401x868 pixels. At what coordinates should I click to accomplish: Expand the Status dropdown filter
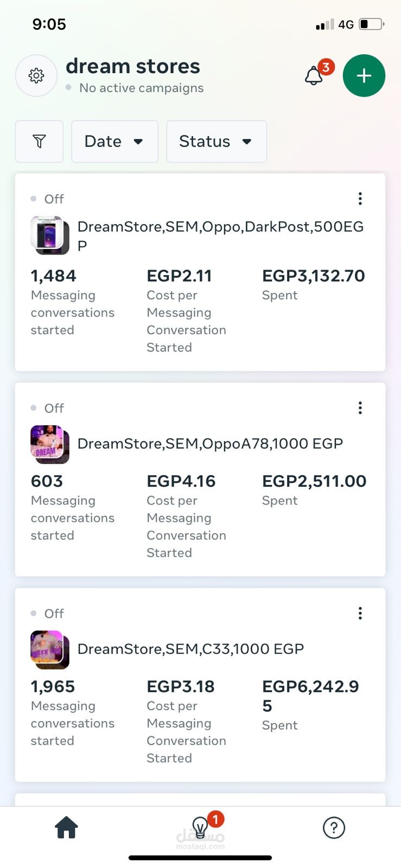tap(216, 142)
